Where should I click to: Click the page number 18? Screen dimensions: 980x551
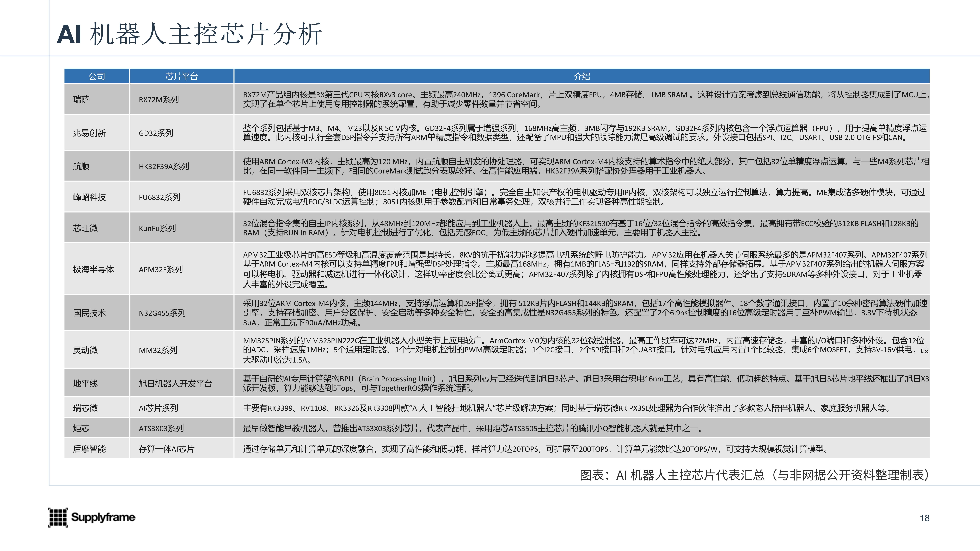click(x=924, y=518)
